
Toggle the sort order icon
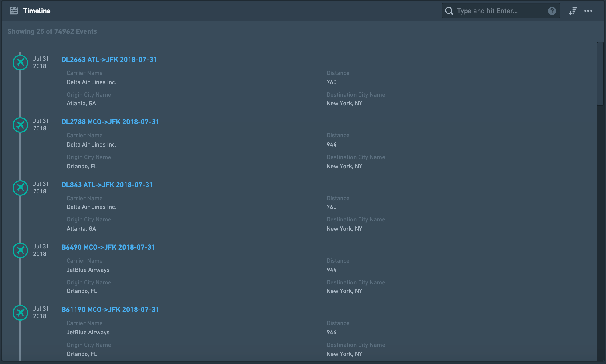[x=573, y=11]
